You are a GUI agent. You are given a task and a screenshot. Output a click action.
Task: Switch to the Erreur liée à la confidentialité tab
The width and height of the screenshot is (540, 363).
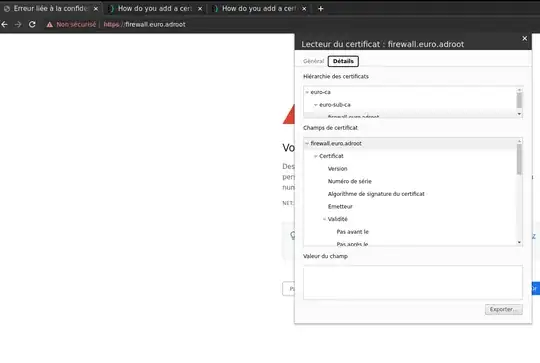[x=51, y=9]
